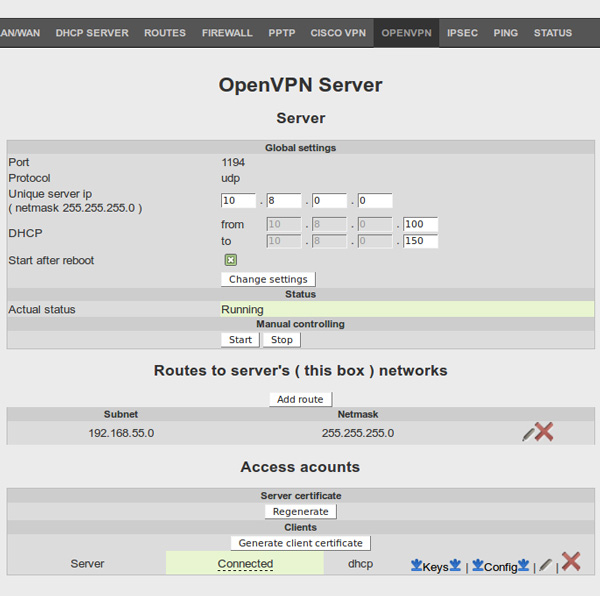This screenshot has width=600, height=596.
Task: Click the 255.255.255.0 netmask cell
Action: [x=358, y=433]
